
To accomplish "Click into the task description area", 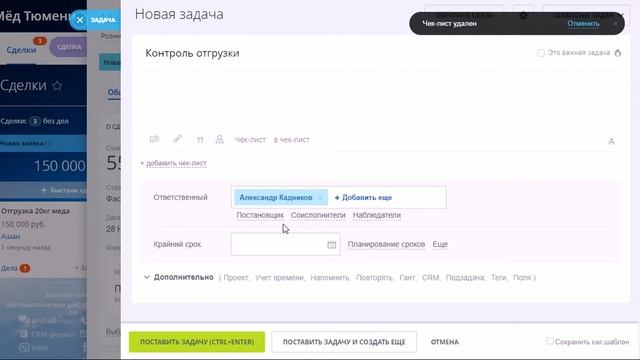I will click(382, 101).
